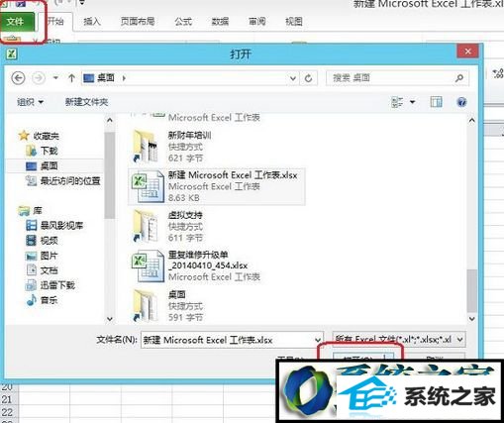Open the help icon in dialog toolbar
The width and height of the screenshot is (504, 423).
click(461, 102)
